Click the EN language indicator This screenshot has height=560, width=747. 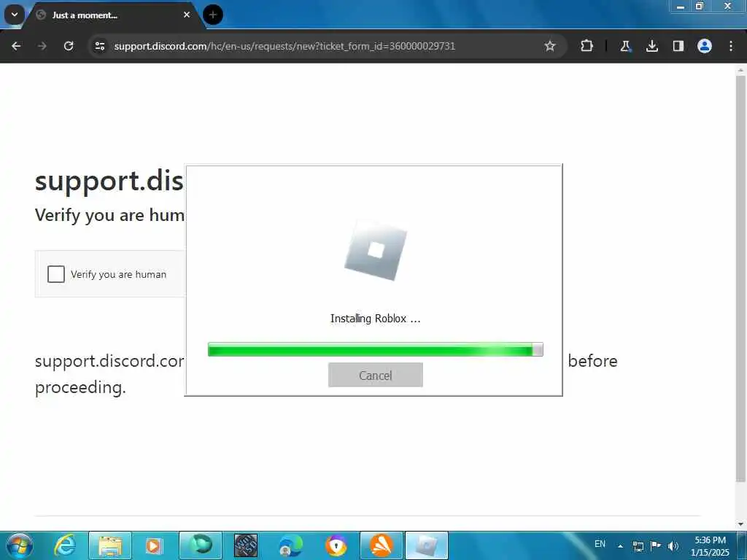coord(600,544)
